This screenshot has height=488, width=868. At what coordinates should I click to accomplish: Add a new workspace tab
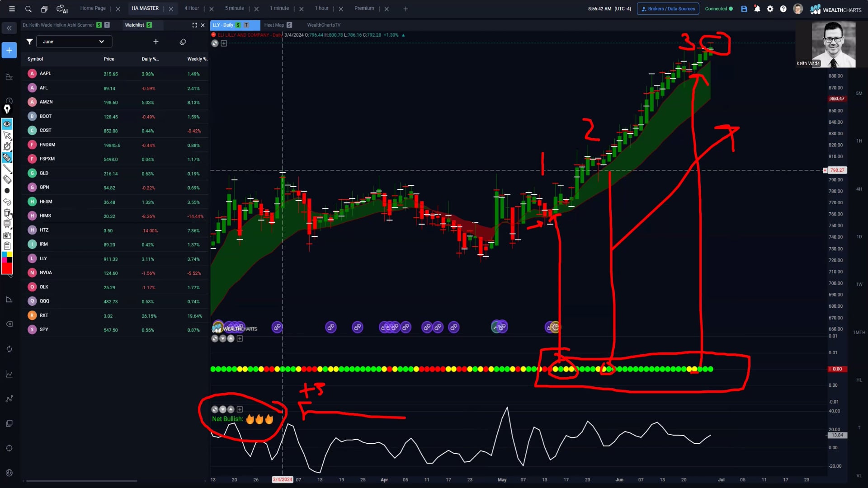point(406,9)
